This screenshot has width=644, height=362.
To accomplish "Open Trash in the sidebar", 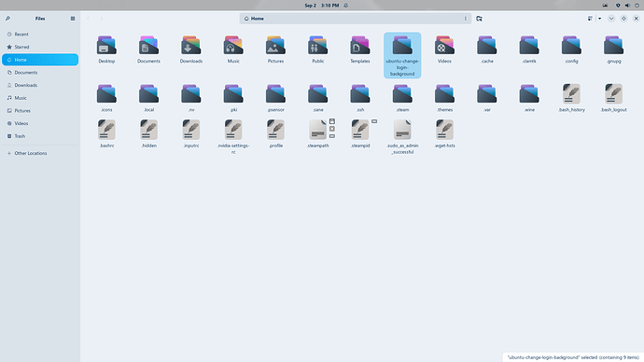I will 40,136.
